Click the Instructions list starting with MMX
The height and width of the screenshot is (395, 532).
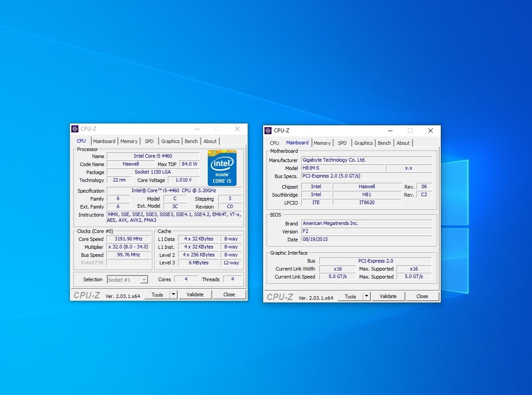pyautogui.click(x=174, y=217)
